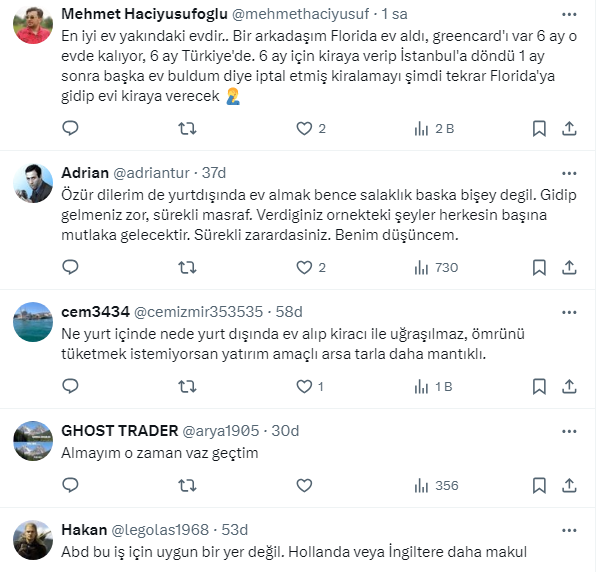The width and height of the screenshot is (607, 572).
Task: Open cem3434's avatar image
Action: pos(33,322)
